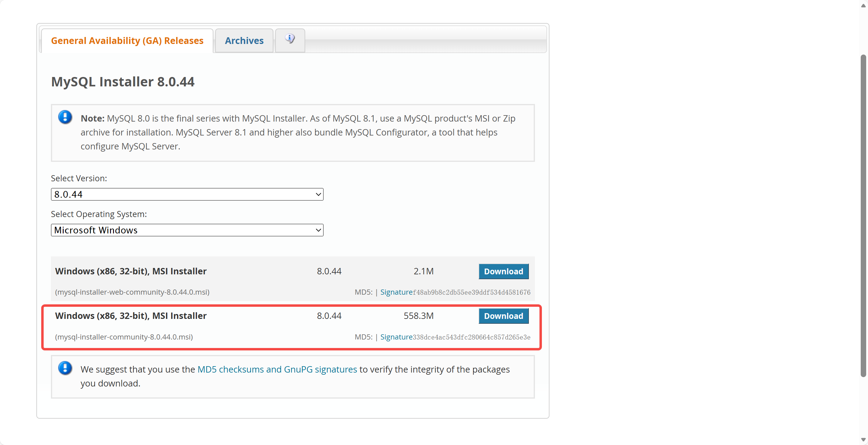
Task: Open the Microsoft Windows operating system dropdown
Action: pos(187,230)
